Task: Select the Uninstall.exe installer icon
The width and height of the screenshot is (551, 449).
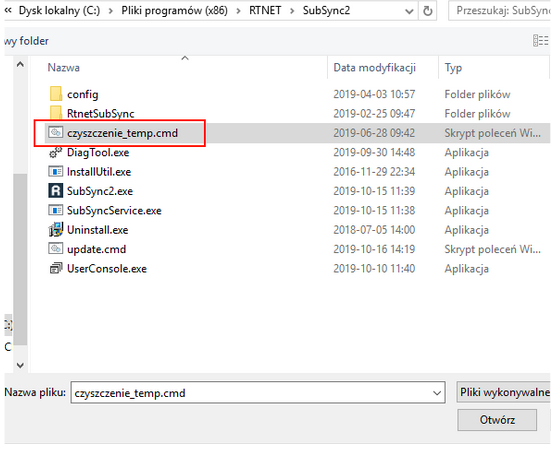Action: pyautogui.click(x=56, y=229)
